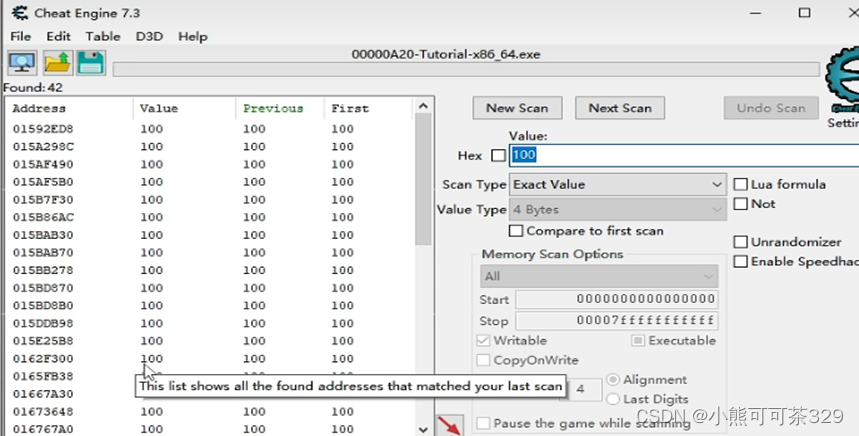Screen dimensions: 859x436
Task: Click the New Scan button
Action: [517, 108]
